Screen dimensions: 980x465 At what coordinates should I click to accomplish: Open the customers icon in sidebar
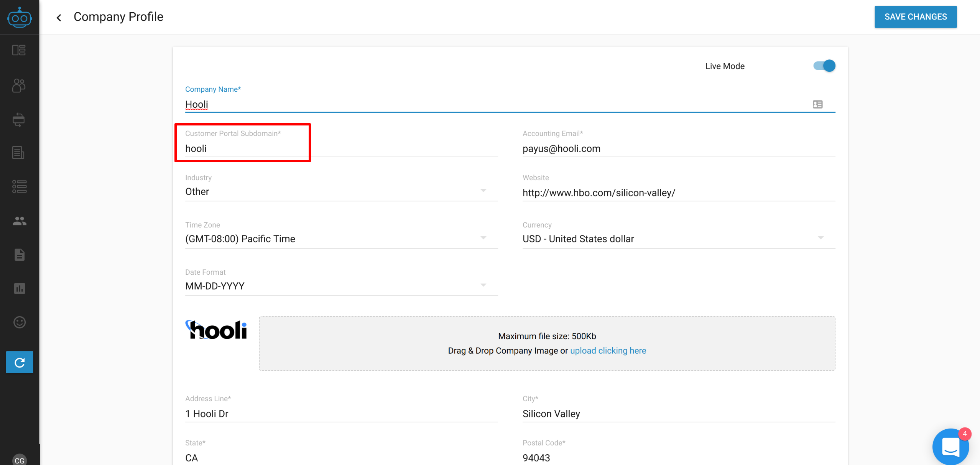(19, 85)
